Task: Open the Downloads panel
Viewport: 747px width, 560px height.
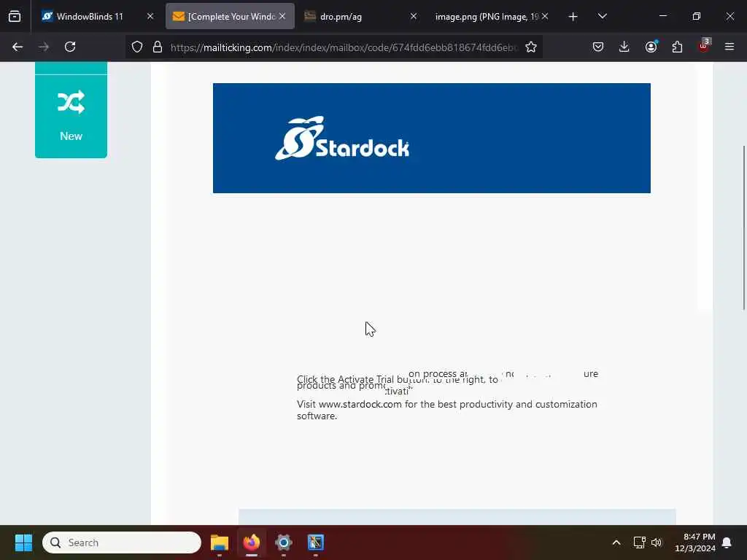Action: click(x=624, y=47)
